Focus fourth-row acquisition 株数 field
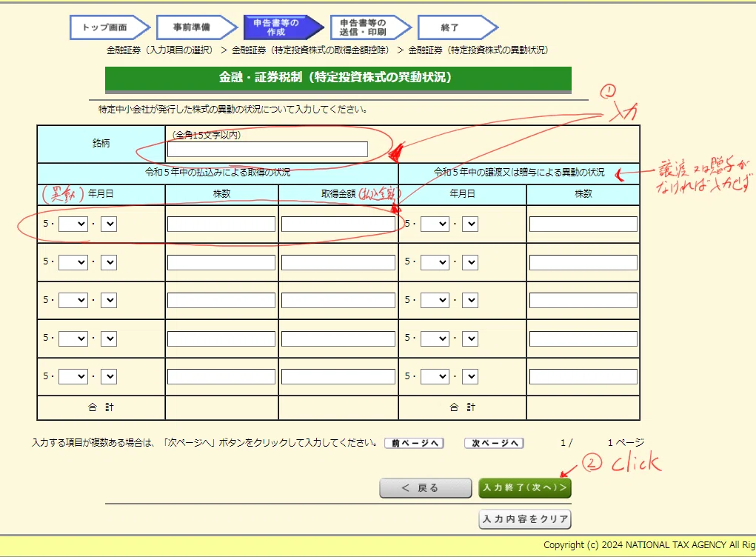Viewport: 756px width, 557px height. [x=221, y=338]
